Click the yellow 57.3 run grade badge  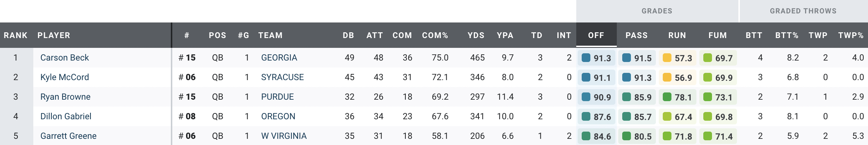click(x=677, y=58)
